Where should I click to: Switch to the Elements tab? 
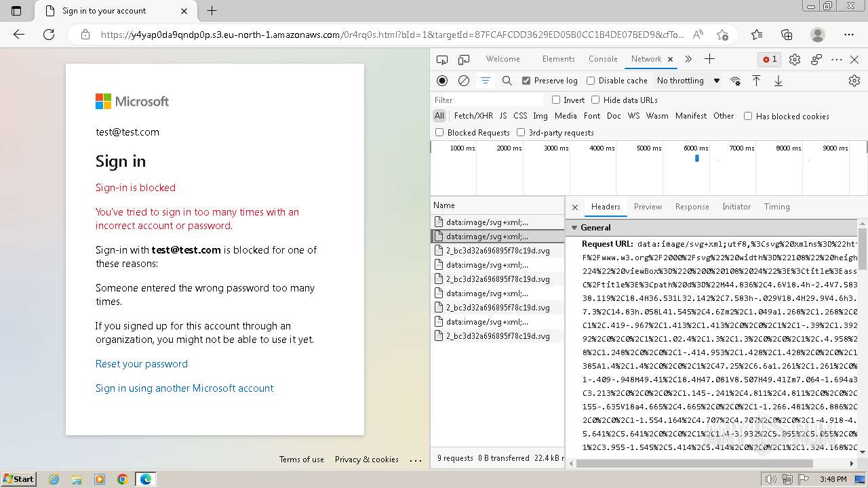pyautogui.click(x=559, y=59)
